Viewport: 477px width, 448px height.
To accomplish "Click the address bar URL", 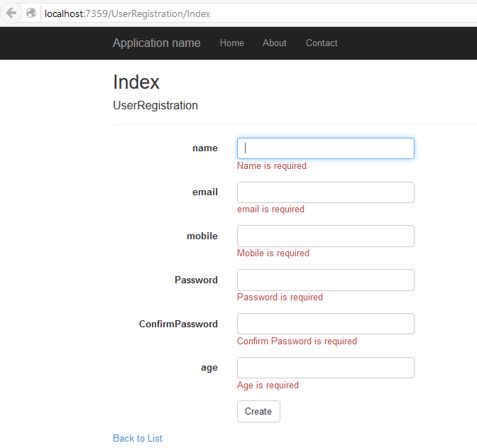I will click(128, 13).
